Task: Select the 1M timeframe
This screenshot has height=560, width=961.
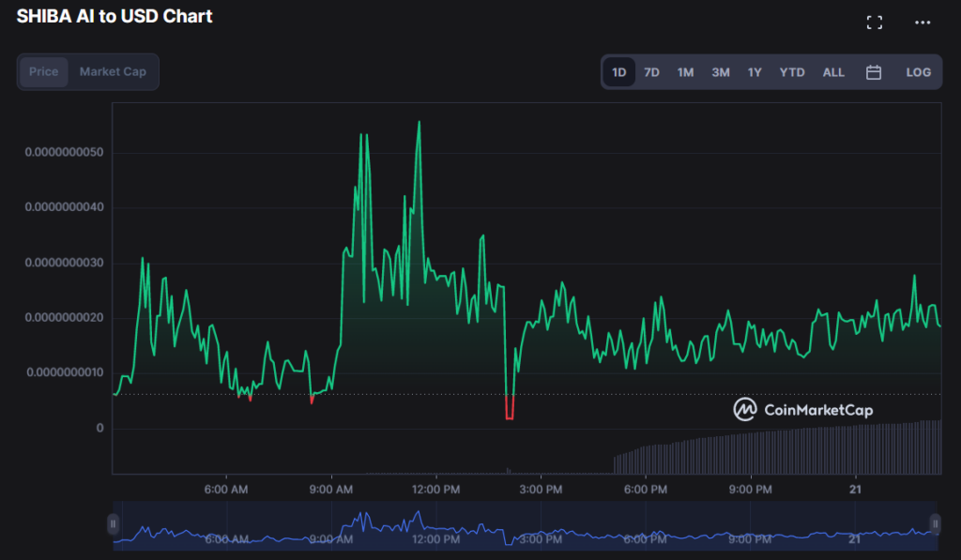Action: [685, 71]
